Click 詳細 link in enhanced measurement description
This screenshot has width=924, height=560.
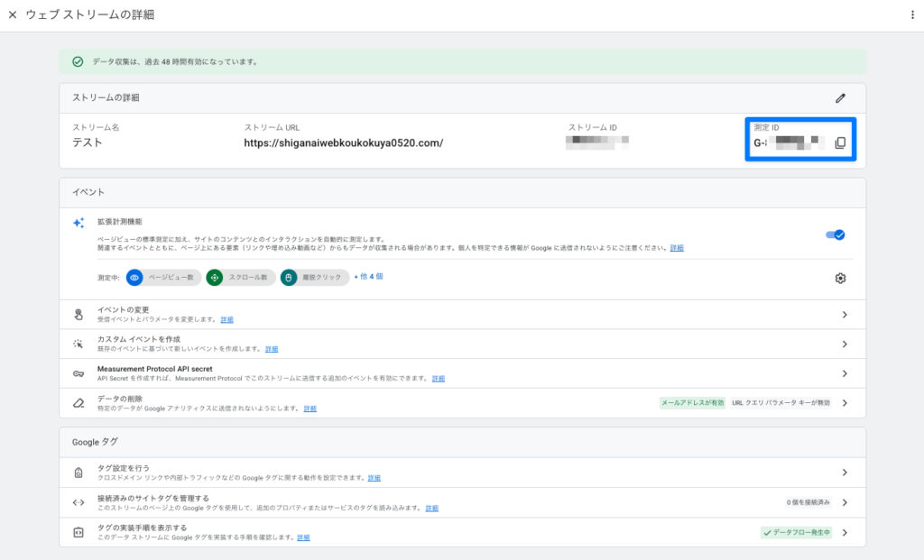click(677, 247)
